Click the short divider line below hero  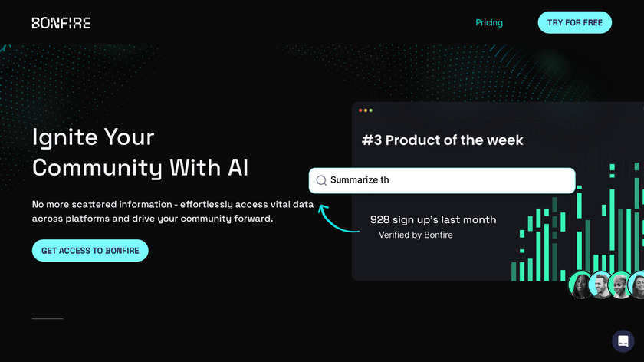coord(48,318)
